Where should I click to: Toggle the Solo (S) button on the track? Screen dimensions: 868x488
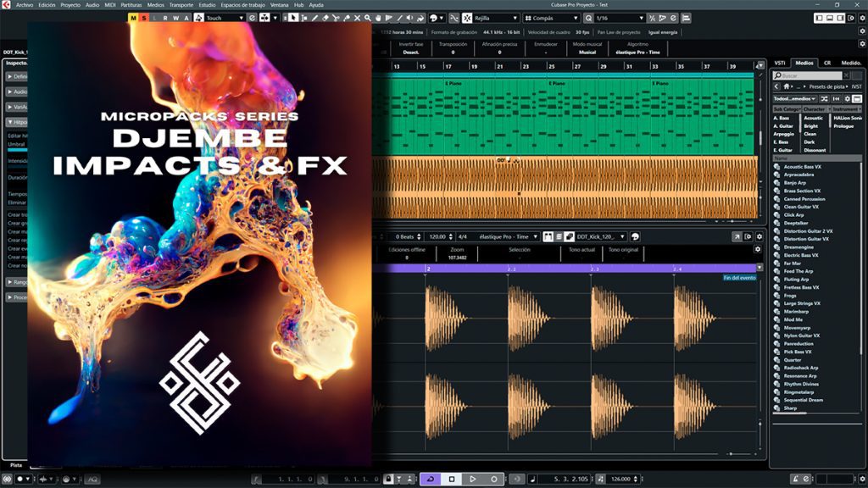[144, 18]
